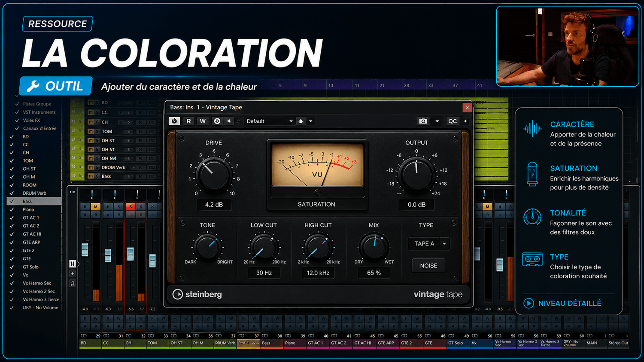Click the play icon beside NIVEAU DÉTAILLÉ
644x362 pixels.
pos(529,303)
